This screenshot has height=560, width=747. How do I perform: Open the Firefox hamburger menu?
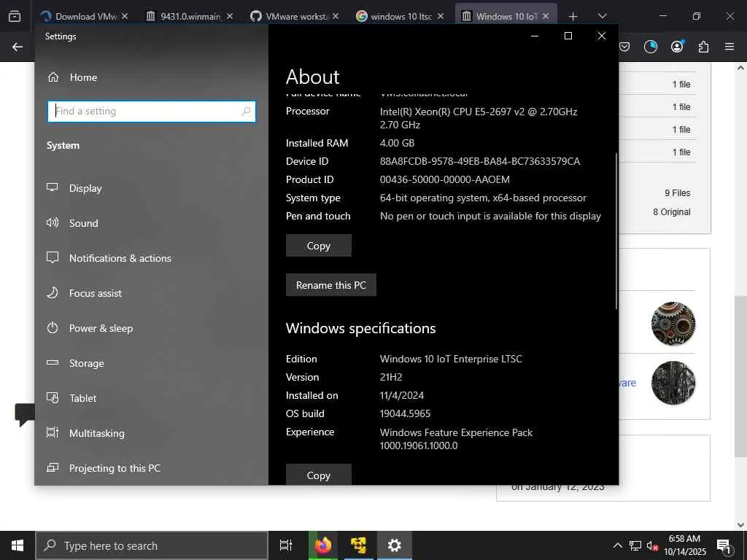pos(729,47)
